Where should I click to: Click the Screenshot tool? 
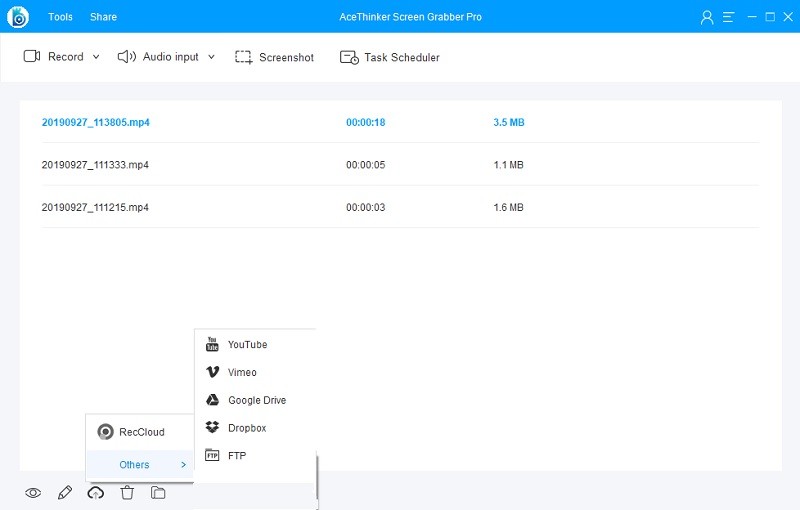(274, 57)
